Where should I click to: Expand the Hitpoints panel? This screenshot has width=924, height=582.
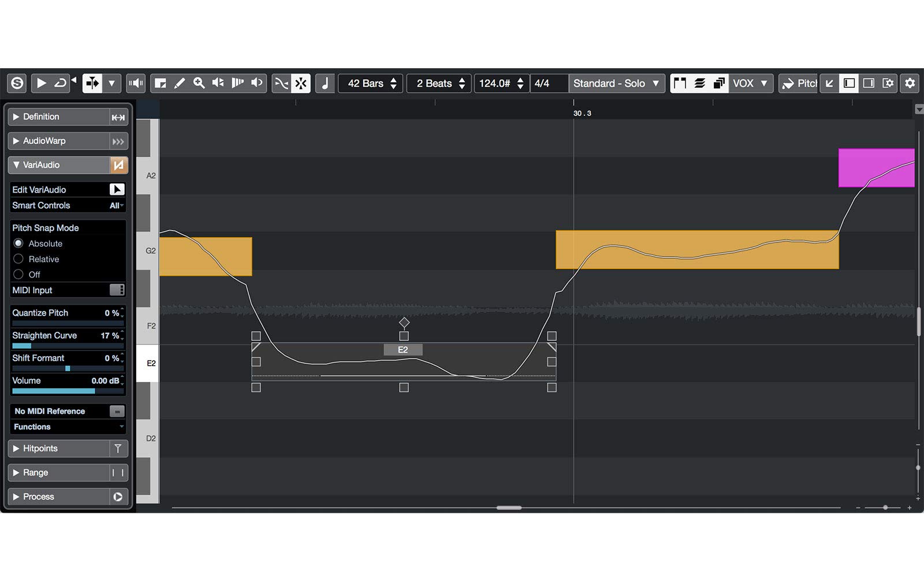click(17, 448)
